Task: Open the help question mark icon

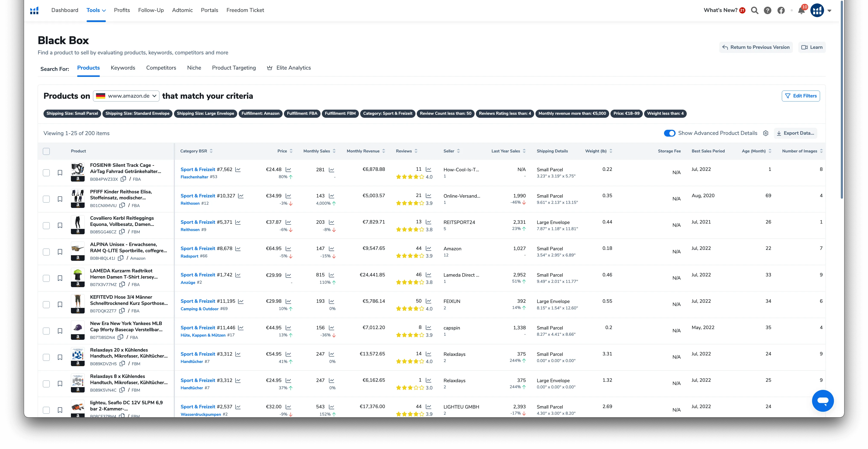Action: point(768,10)
